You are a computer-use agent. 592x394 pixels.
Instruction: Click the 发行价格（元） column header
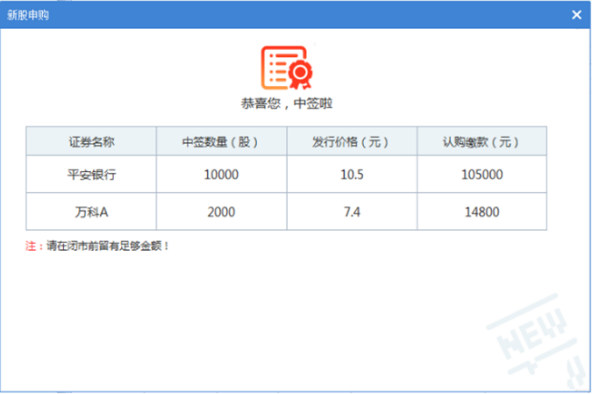(x=352, y=142)
